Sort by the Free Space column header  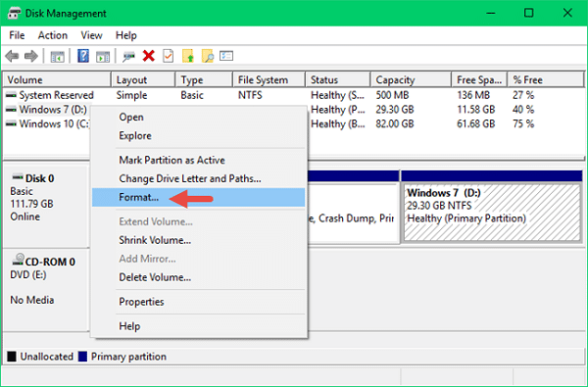479,80
